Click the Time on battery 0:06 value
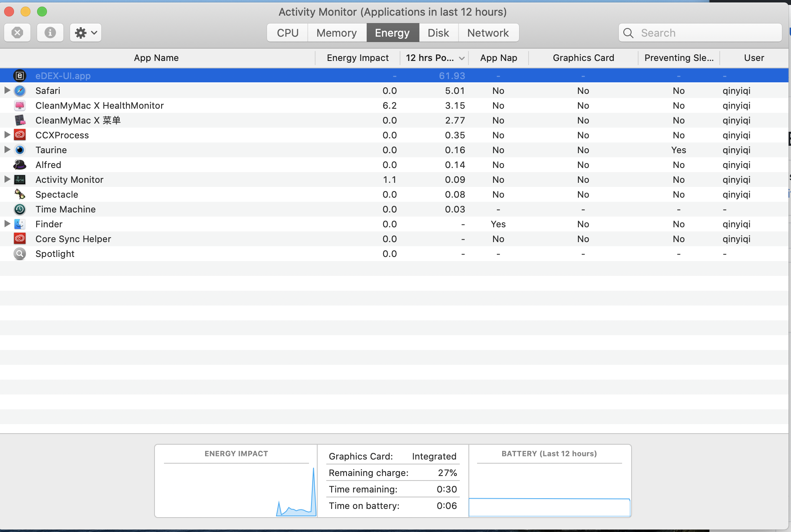 447,506
